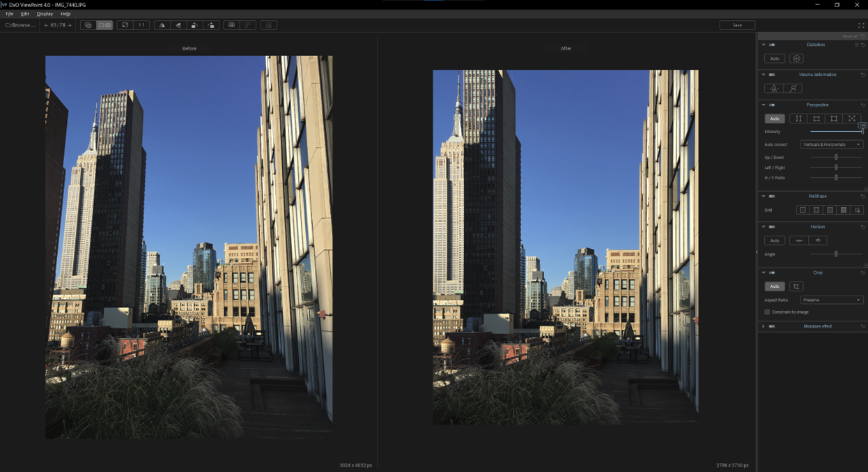
Task: Toggle the Distortion correction on/off switch
Action: [772, 45]
